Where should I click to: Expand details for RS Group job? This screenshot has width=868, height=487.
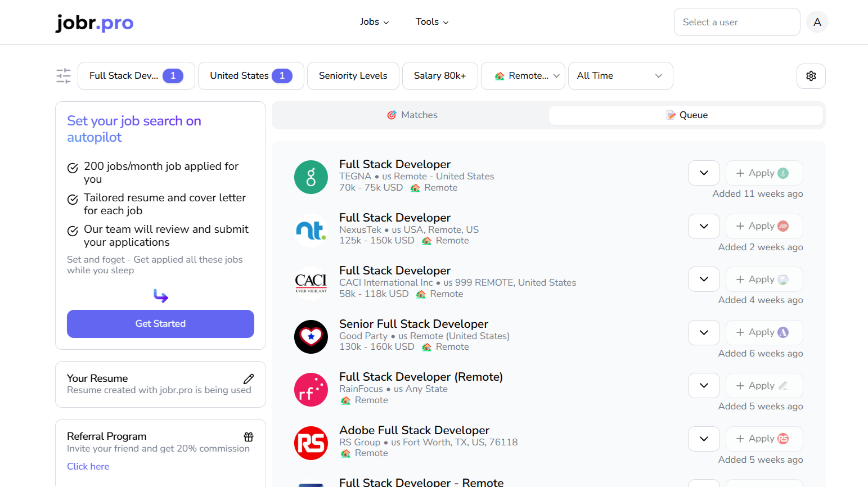(x=704, y=439)
